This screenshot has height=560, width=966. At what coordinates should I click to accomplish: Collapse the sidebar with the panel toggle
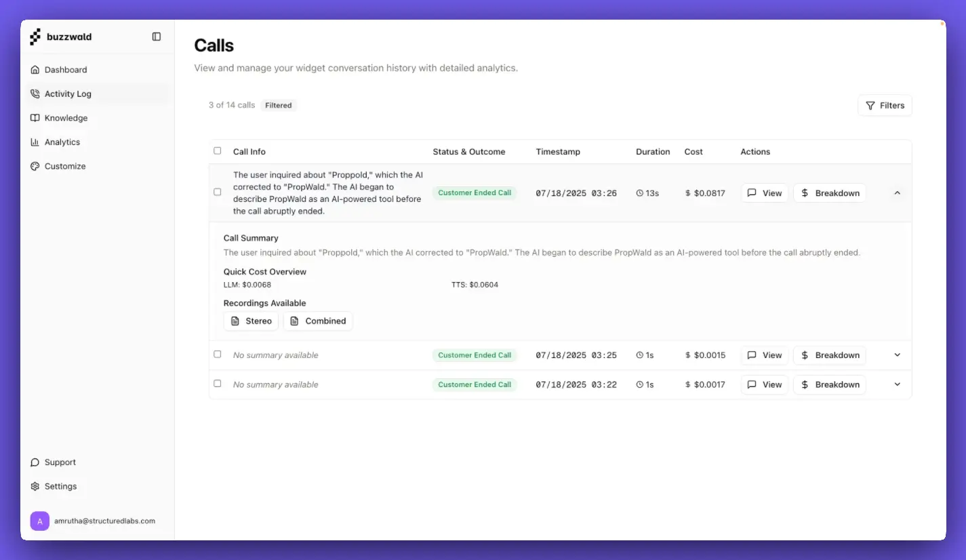coord(157,37)
